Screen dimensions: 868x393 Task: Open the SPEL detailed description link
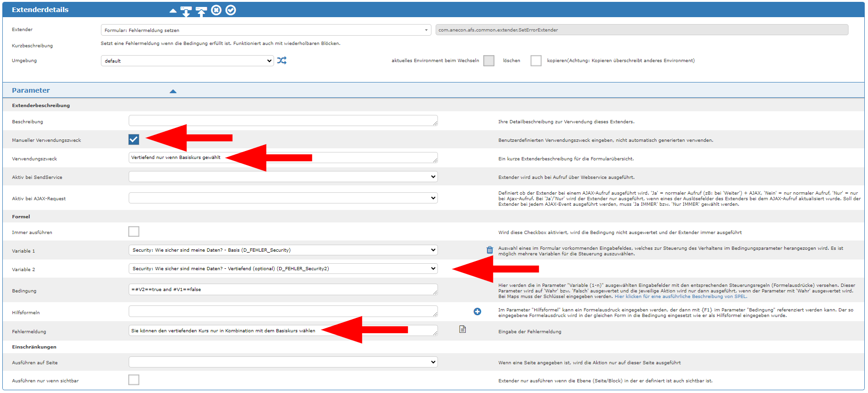[x=680, y=297]
